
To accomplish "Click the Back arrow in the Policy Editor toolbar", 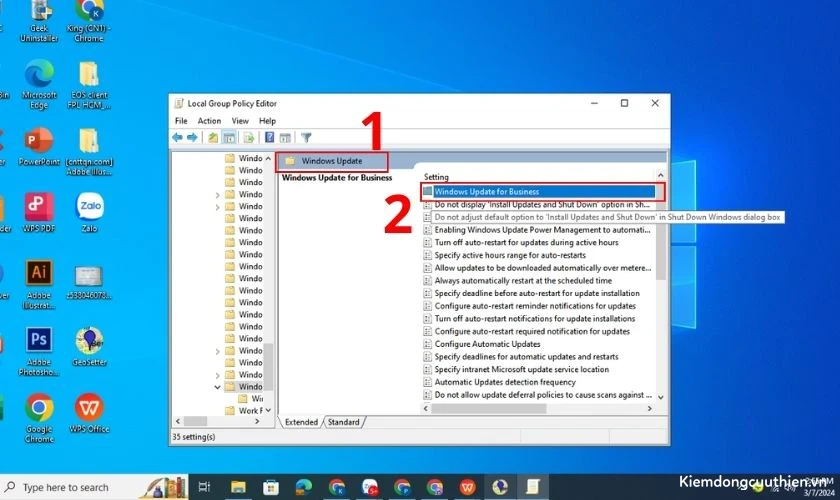I will click(177, 138).
